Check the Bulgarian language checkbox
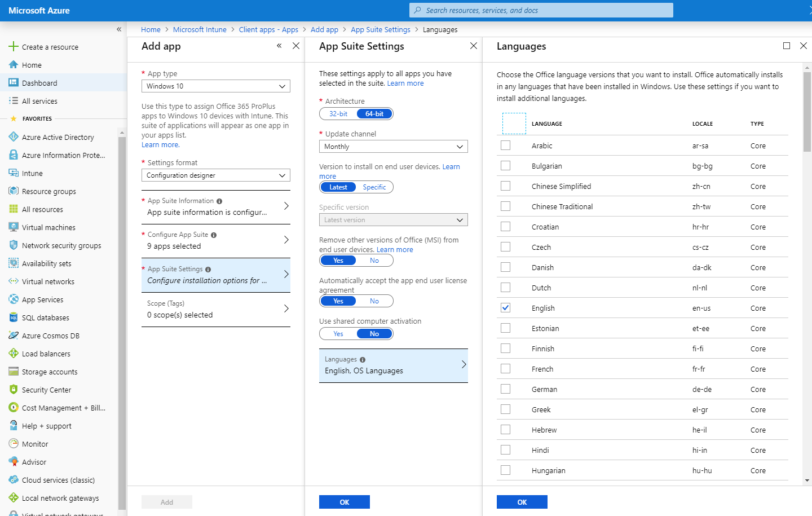The height and width of the screenshot is (516, 812). pos(505,166)
